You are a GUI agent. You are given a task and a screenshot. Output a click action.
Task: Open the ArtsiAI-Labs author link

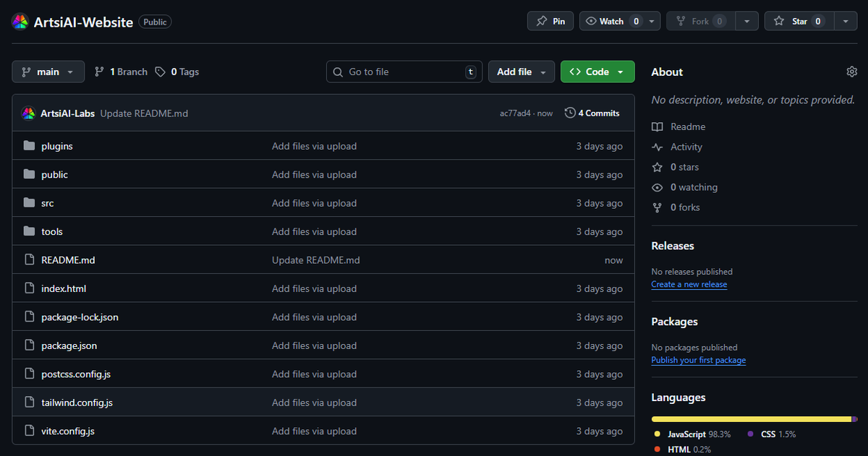[67, 113]
